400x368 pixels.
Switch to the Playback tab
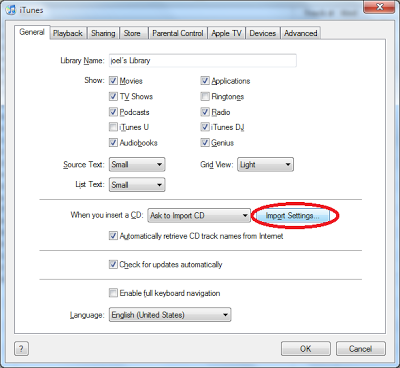pos(68,33)
